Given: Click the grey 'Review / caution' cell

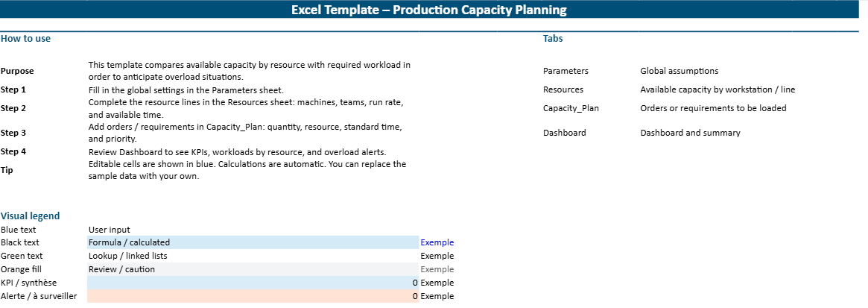Looking at the screenshot, I should tap(252, 269).
